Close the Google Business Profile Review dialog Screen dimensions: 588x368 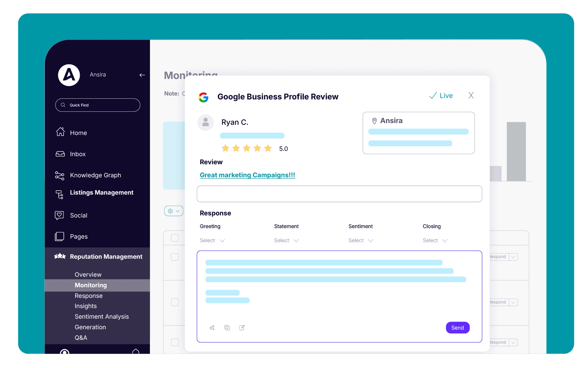[x=471, y=95]
